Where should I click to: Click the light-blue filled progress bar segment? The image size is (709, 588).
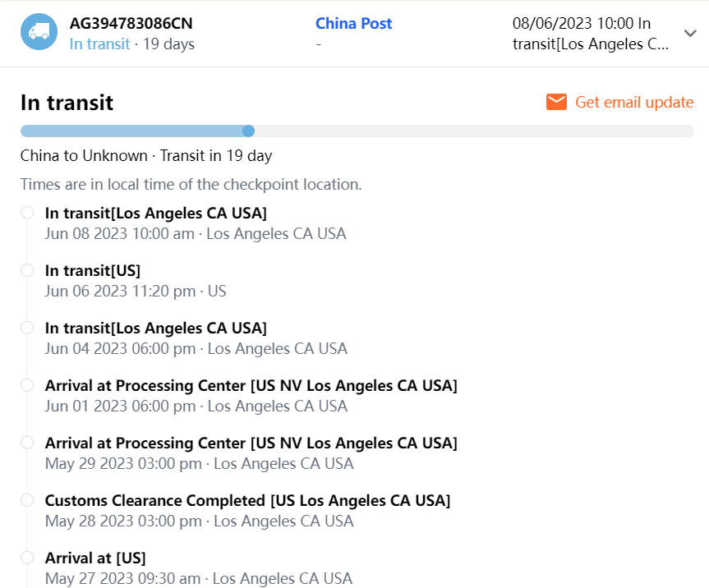tap(131, 131)
